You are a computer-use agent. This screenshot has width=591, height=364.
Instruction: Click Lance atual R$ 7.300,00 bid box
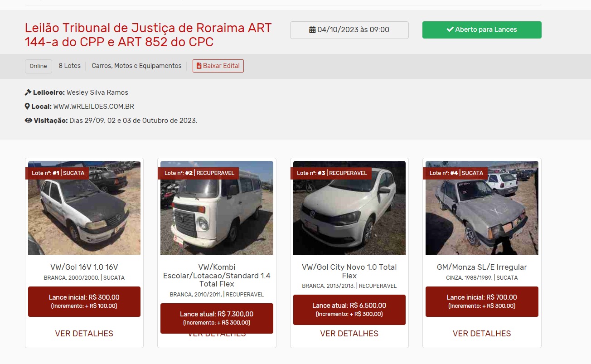[217, 318]
